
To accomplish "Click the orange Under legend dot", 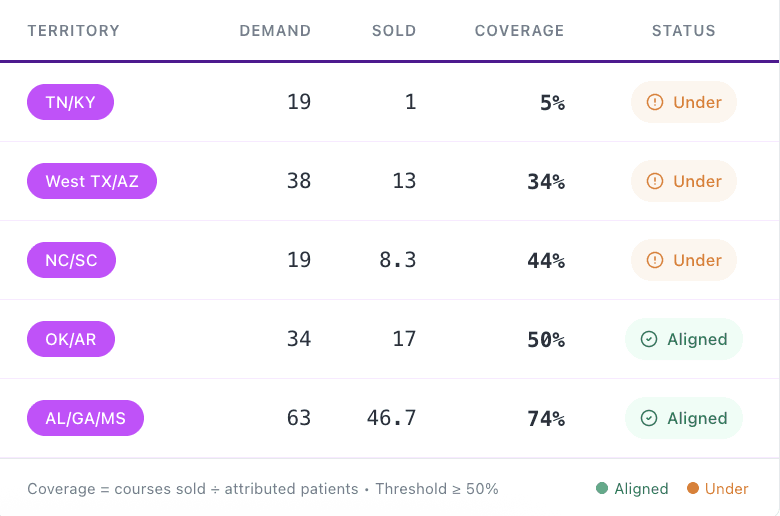I will [693, 489].
